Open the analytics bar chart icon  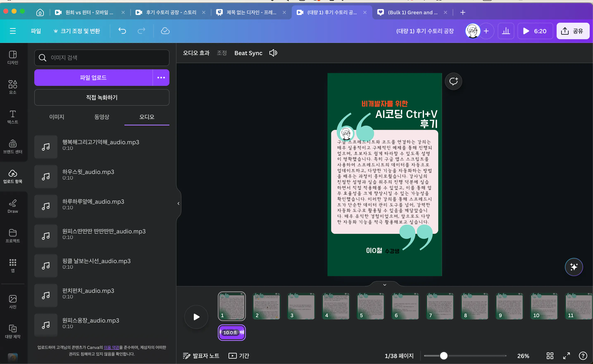(x=506, y=31)
